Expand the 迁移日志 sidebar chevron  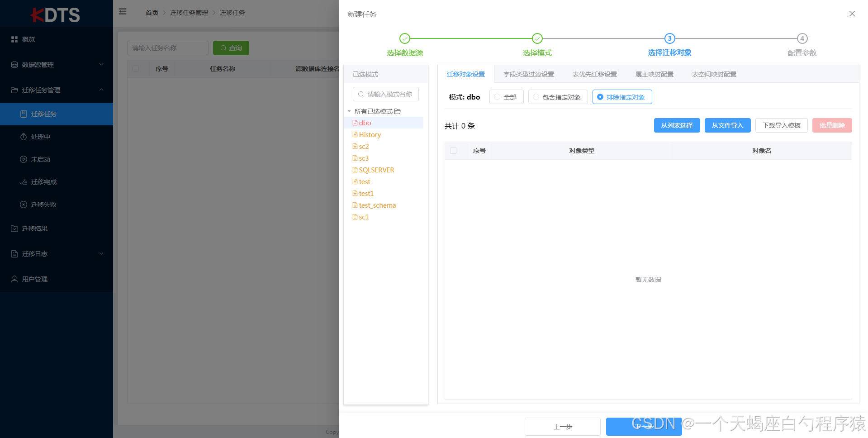(x=101, y=254)
